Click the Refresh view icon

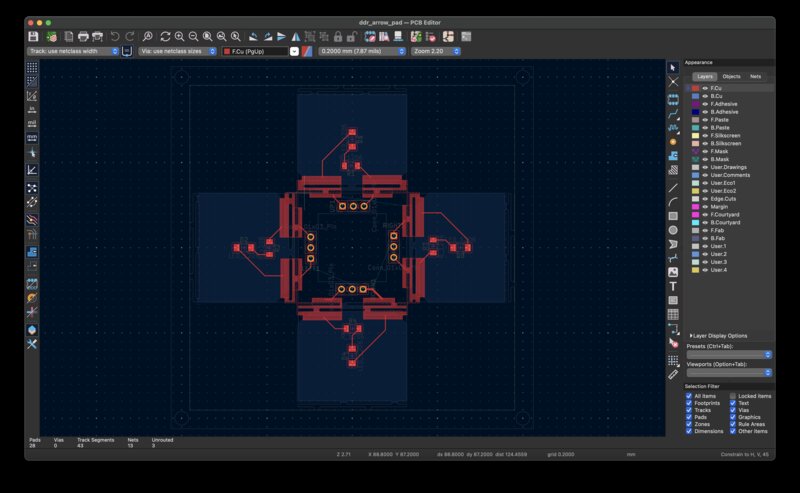164,37
